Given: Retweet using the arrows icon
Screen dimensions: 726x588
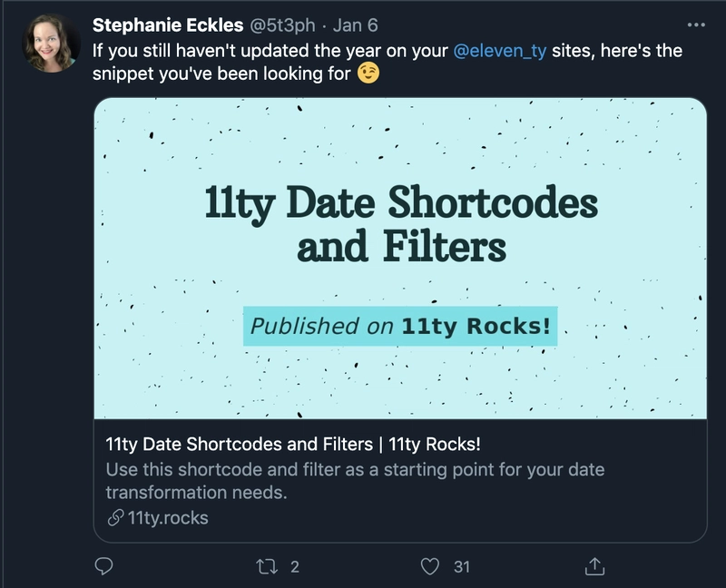Looking at the screenshot, I should pyautogui.click(x=267, y=566).
